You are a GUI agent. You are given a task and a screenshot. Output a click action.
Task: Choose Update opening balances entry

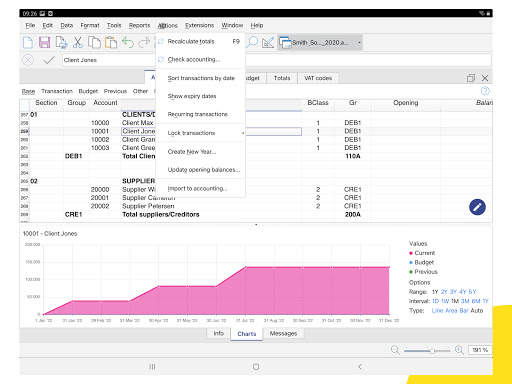point(200,170)
